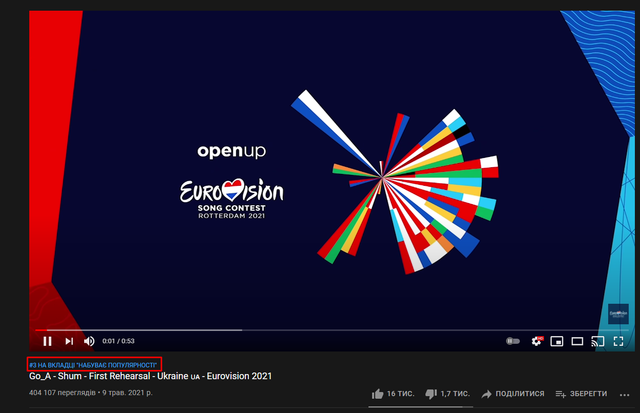The width and height of the screenshot is (640, 413).
Task: Share the video via ПОДІЛИТИСЯ
Action: coord(513,394)
